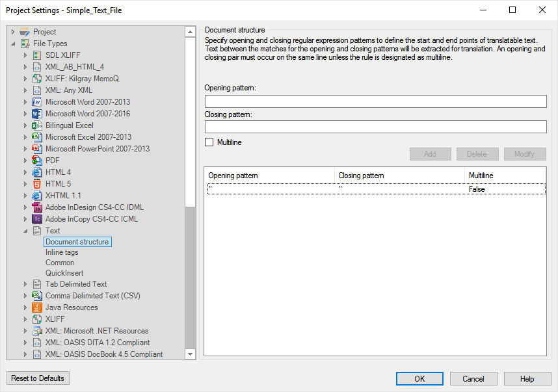558x392 pixels.
Task: Select the HTML 5 icon
Action: click(37, 184)
